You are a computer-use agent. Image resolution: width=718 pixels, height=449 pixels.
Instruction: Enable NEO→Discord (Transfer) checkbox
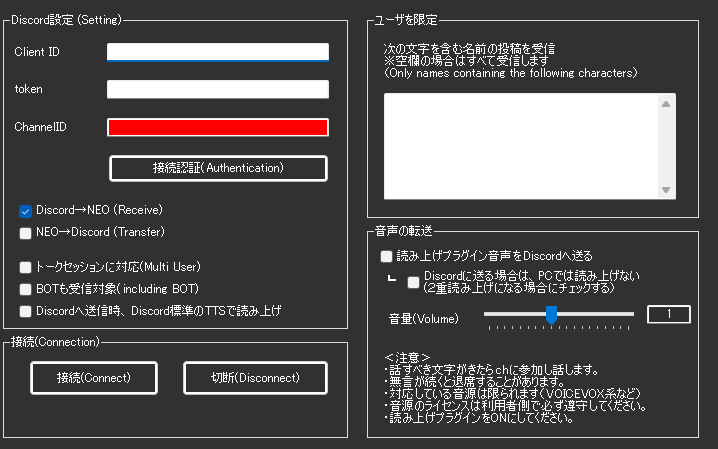pyautogui.click(x=26, y=233)
